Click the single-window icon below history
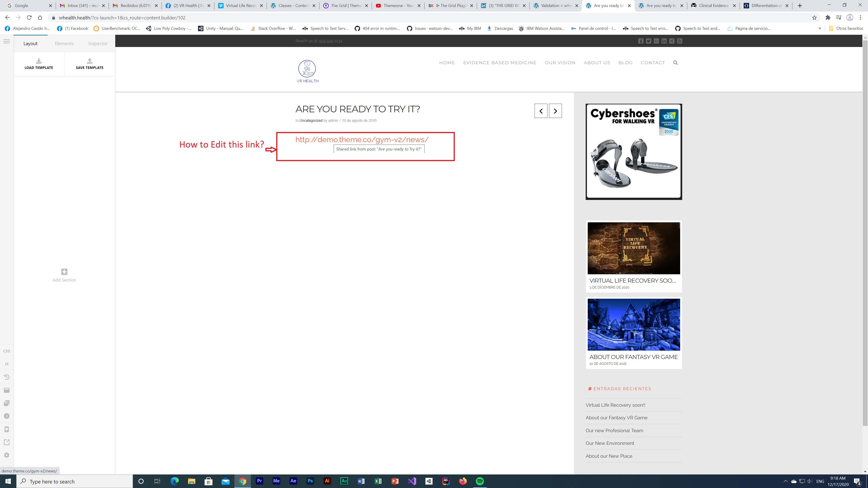Screen dimensions: 868x488 6,390
